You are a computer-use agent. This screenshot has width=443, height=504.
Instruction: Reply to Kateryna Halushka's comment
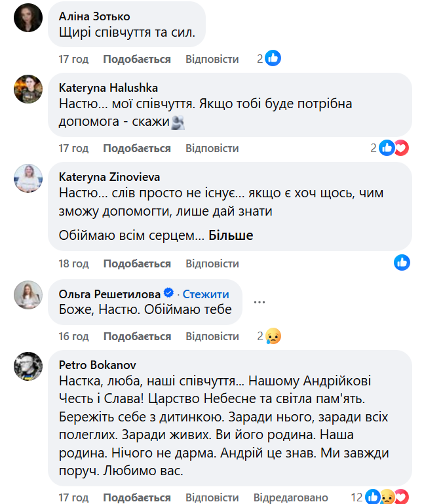coord(212,148)
